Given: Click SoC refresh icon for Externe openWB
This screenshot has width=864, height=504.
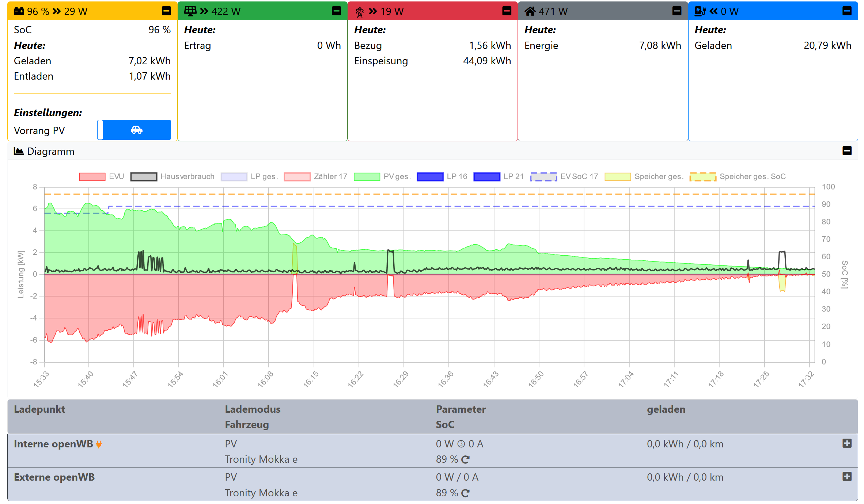Looking at the screenshot, I should (x=465, y=493).
